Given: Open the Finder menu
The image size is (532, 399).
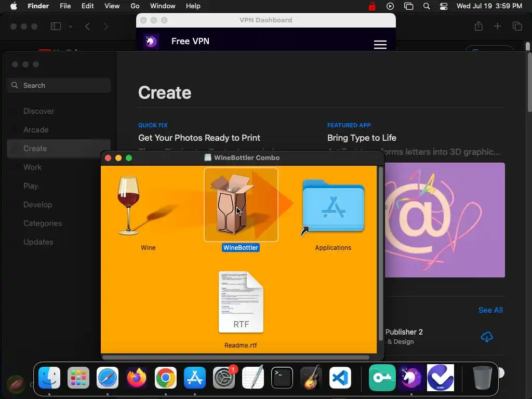Looking at the screenshot, I should coord(38,6).
